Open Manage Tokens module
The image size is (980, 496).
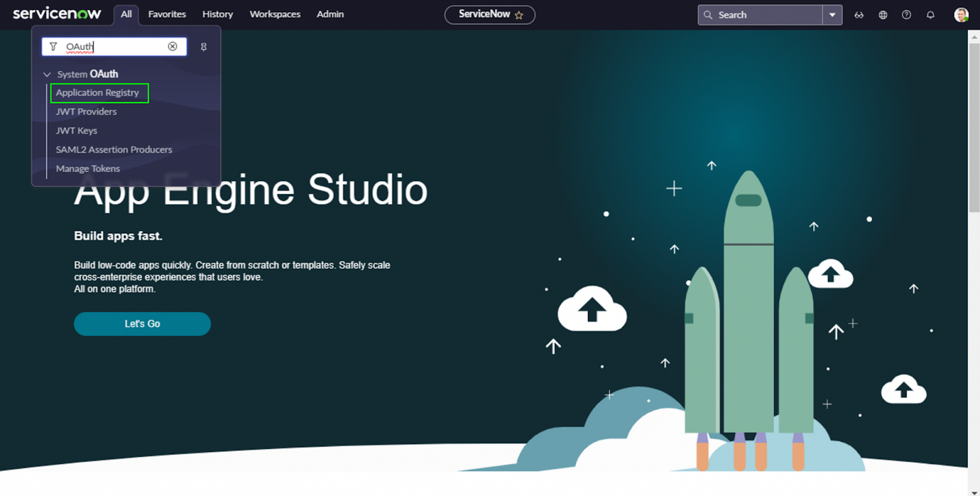[88, 168]
